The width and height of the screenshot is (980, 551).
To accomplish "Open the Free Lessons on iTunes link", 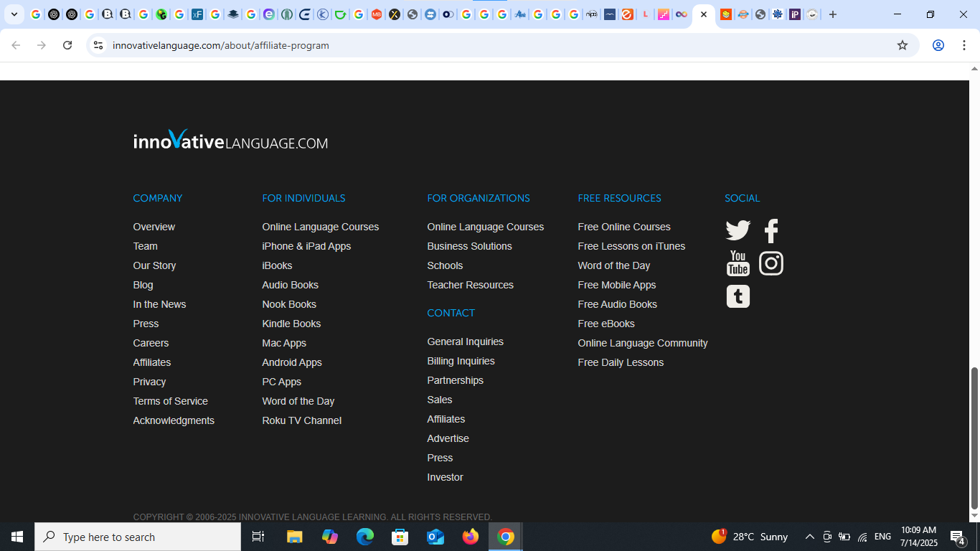I will pyautogui.click(x=631, y=246).
